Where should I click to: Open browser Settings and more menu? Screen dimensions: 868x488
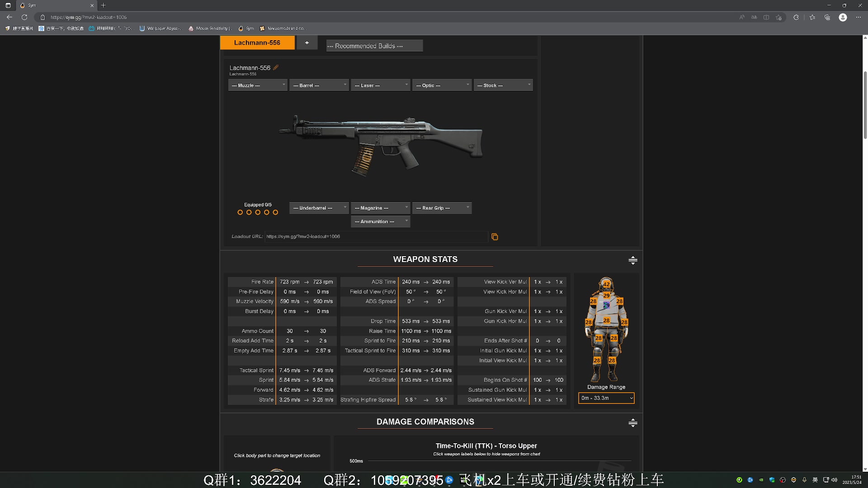[859, 17]
